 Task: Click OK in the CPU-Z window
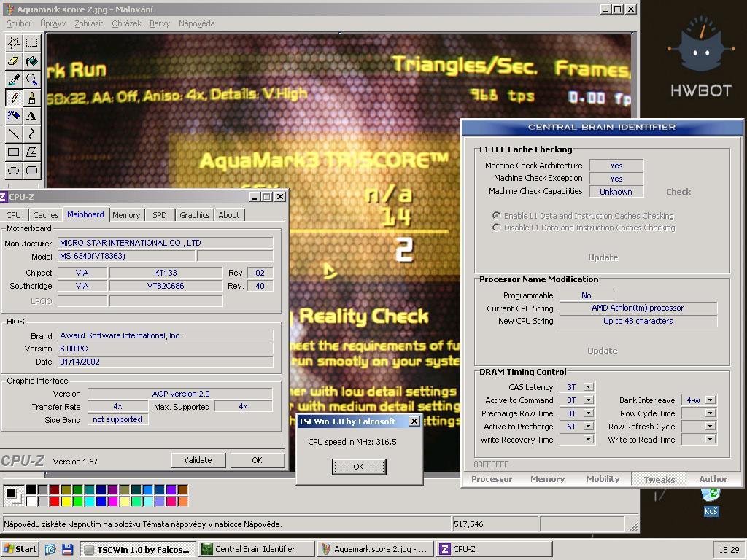(x=257, y=460)
